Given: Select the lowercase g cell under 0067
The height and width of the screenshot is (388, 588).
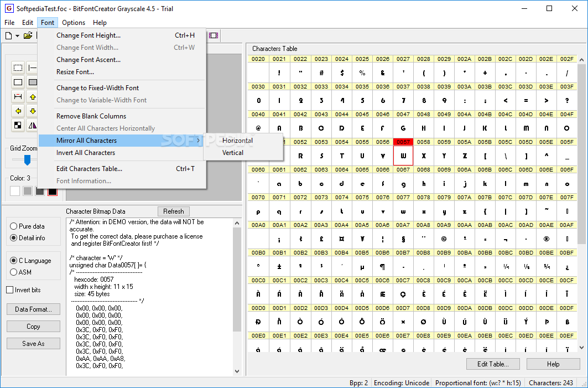Looking at the screenshot, I should tap(403, 184).
